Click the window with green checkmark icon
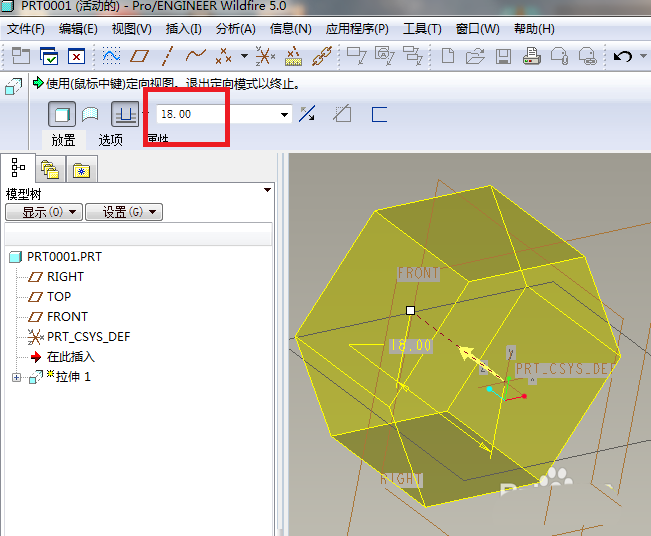 pyautogui.click(x=49, y=56)
